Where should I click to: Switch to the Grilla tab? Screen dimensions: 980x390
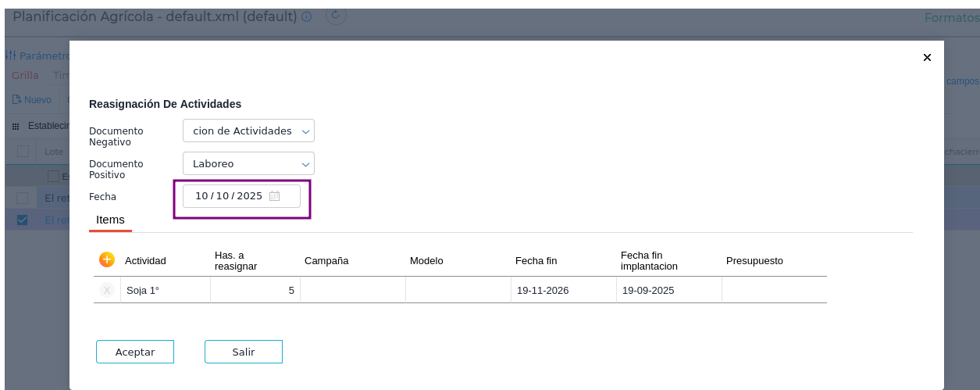(x=25, y=76)
